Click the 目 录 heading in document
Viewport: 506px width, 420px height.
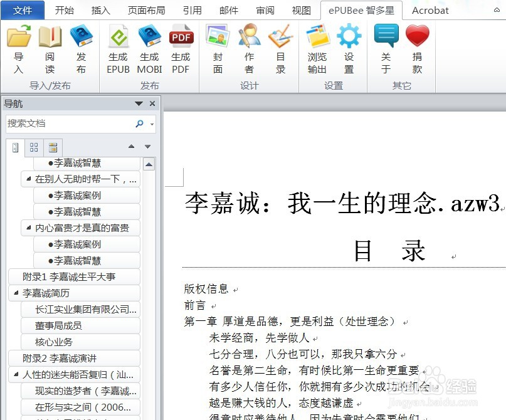pos(389,251)
